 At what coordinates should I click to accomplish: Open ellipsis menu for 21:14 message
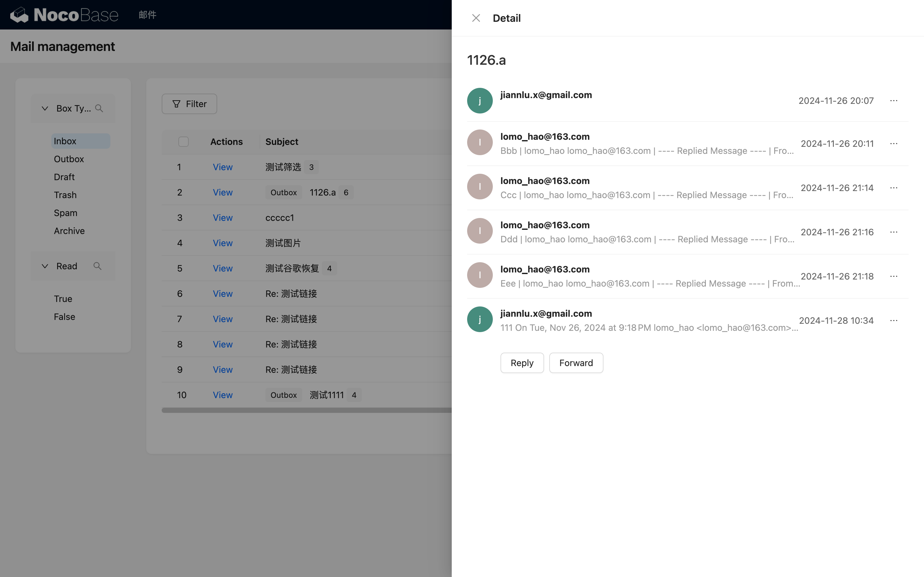(894, 188)
